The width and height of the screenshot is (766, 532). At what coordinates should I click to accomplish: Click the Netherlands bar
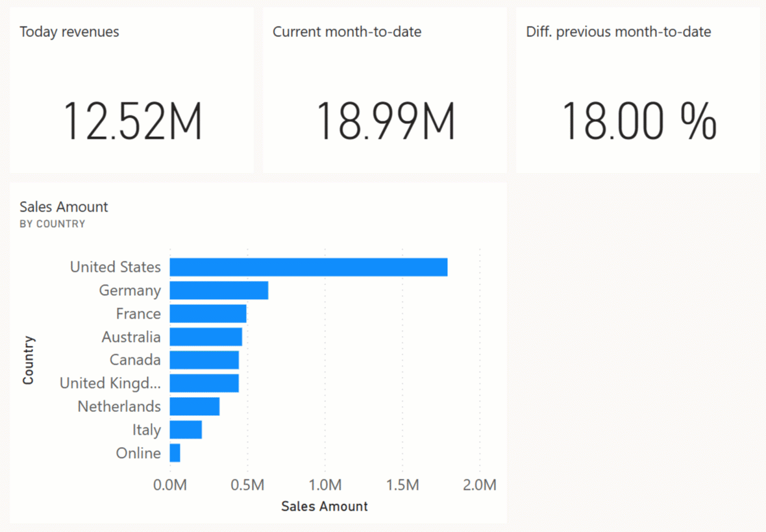(194, 407)
